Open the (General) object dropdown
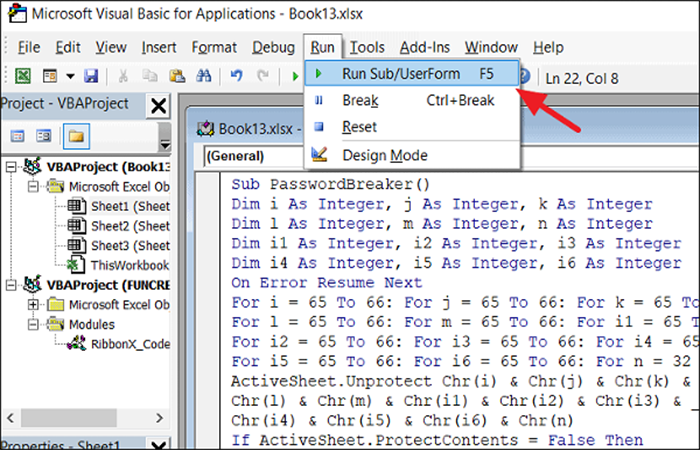Image resolution: width=700 pixels, height=450 pixels. coord(254,156)
